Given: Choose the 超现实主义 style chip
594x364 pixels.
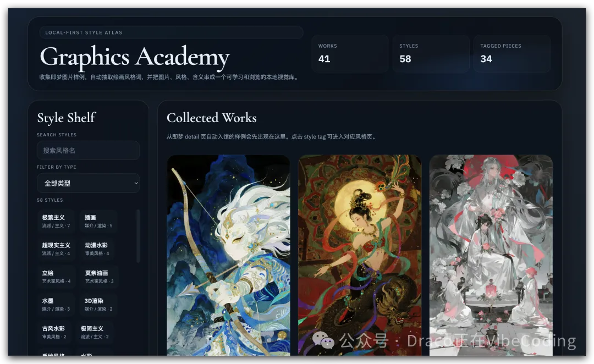Looking at the screenshot, I should pos(57,249).
